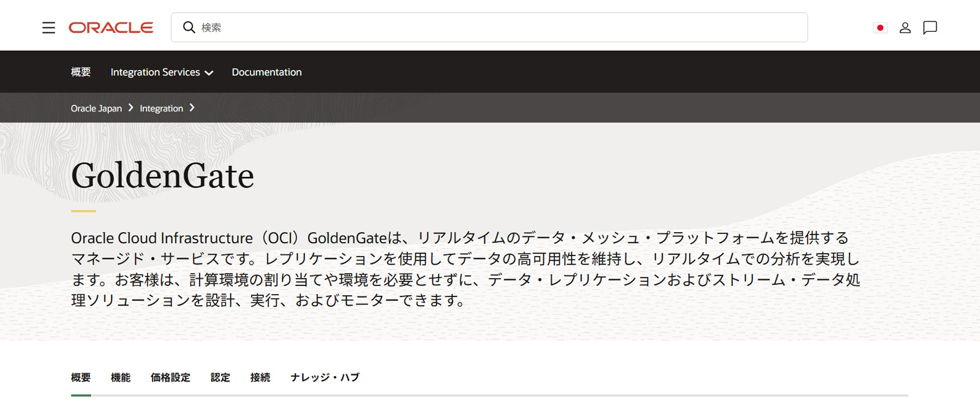Screen dimensions: 980x419
Task: Select 概要 in the dark navigation bar
Action: [81, 72]
